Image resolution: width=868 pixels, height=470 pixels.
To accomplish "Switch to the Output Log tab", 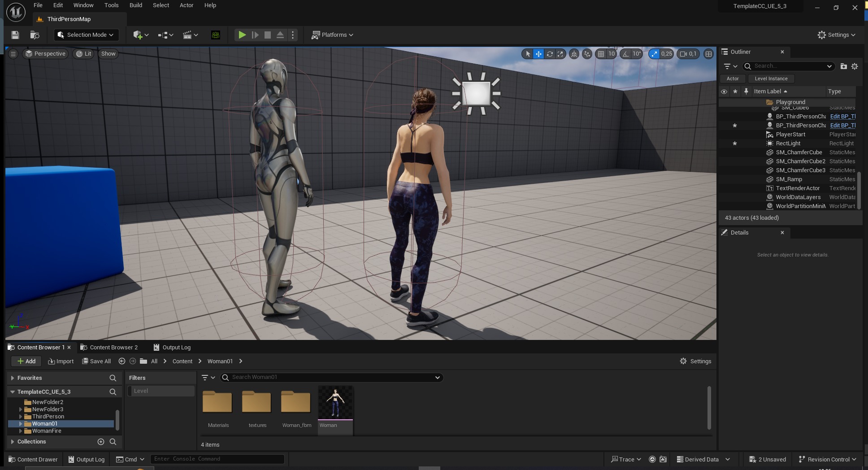I will [x=172, y=348].
